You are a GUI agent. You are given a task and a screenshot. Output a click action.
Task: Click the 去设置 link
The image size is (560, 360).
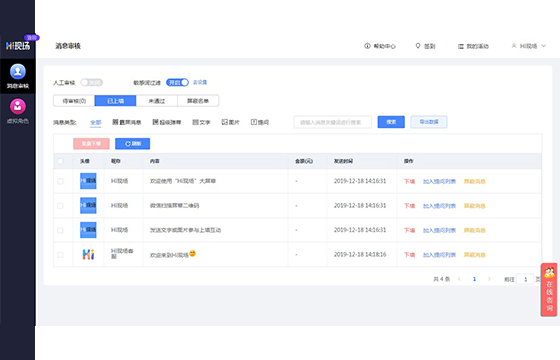[200, 82]
